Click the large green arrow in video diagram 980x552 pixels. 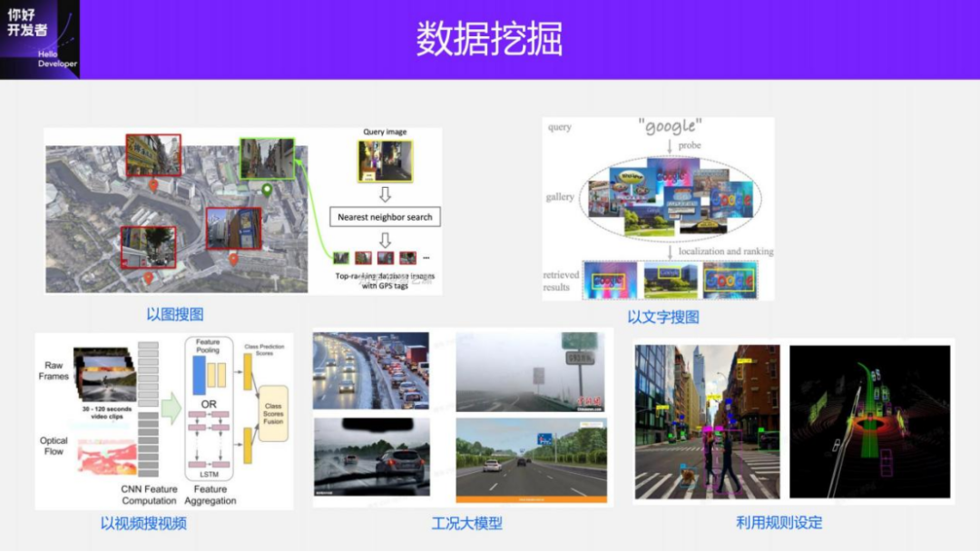(x=171, y=409)
